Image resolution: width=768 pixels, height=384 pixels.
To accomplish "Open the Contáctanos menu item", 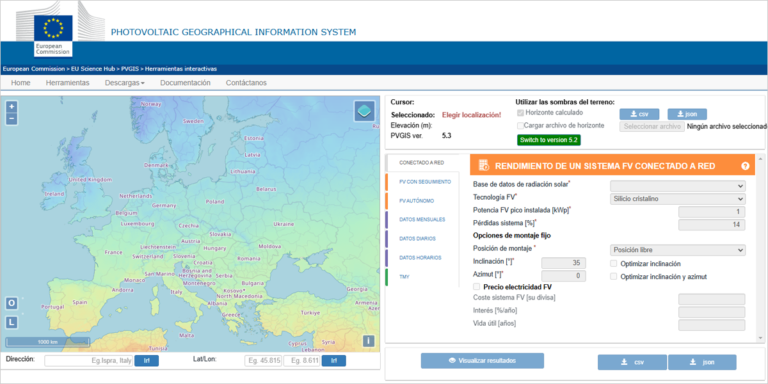I will [246, 83].
